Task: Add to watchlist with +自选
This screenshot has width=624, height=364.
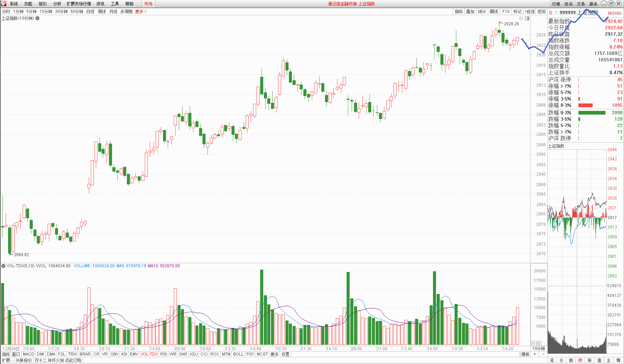Action: point(530,11)
